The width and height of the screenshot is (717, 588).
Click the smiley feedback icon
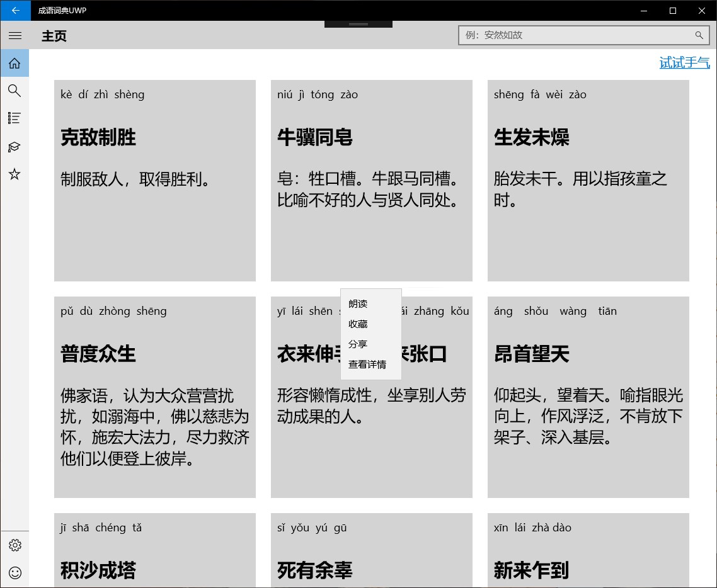tap(14, 573)
